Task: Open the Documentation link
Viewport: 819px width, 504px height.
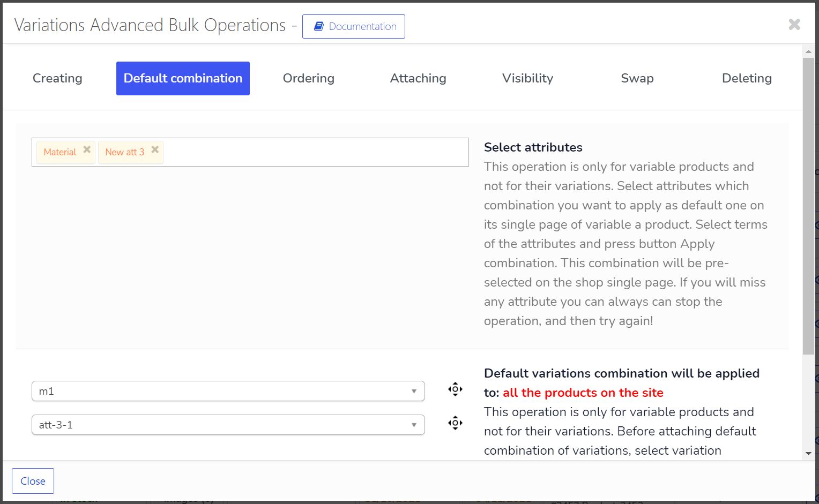Action: 354,27
